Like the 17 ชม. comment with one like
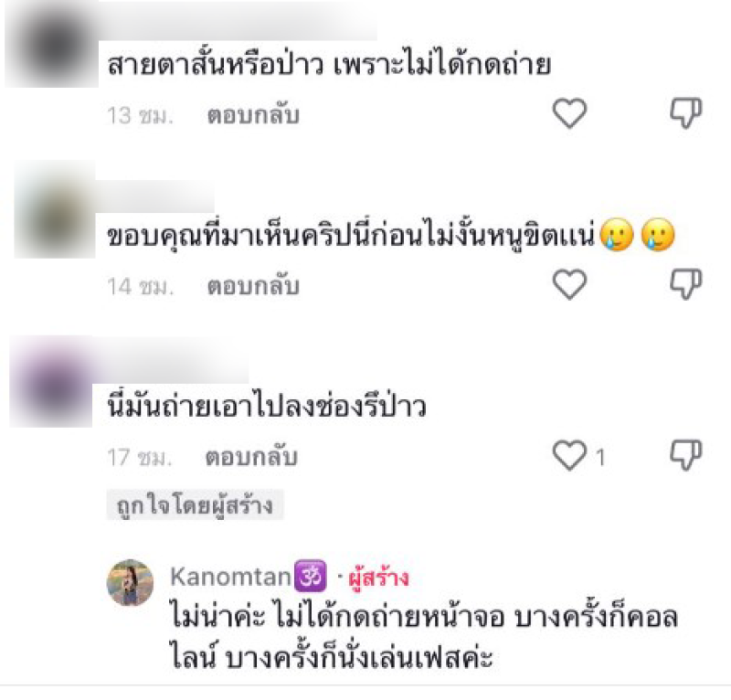This screenshot has width=731, height=700. (569, 455)
